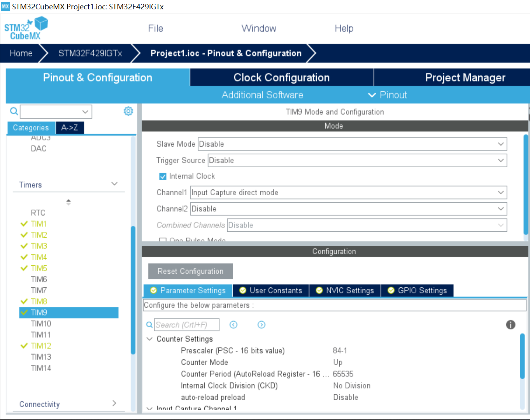Select TIM6 in the Timers list
Screen dimensions: 530x420
[x=39, y=279]
